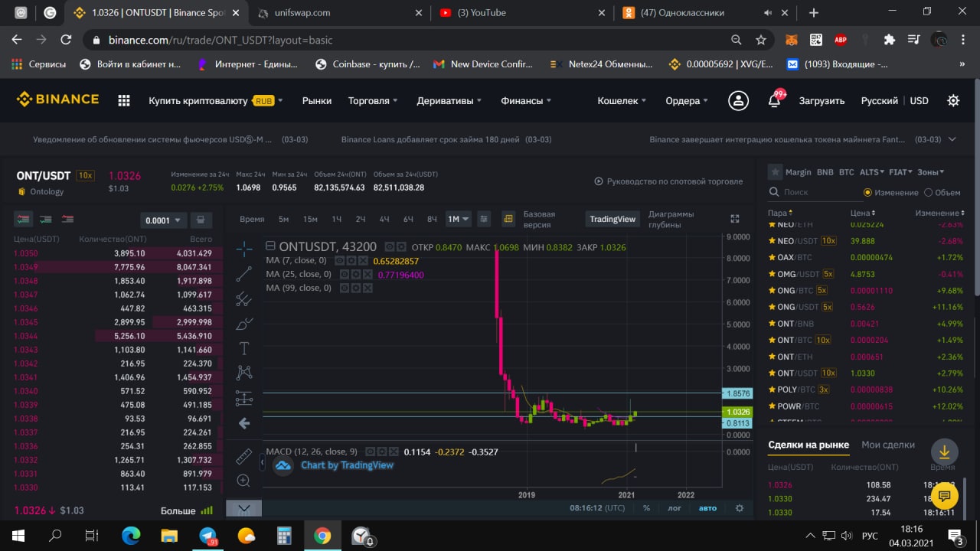
Task: Select the 4Ч timeframe
Action: 384,219
